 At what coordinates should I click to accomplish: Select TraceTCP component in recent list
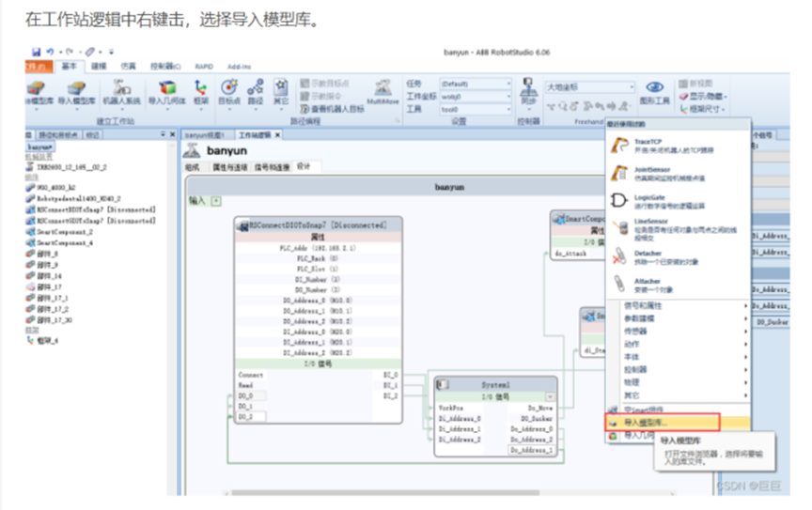(679, 146)
